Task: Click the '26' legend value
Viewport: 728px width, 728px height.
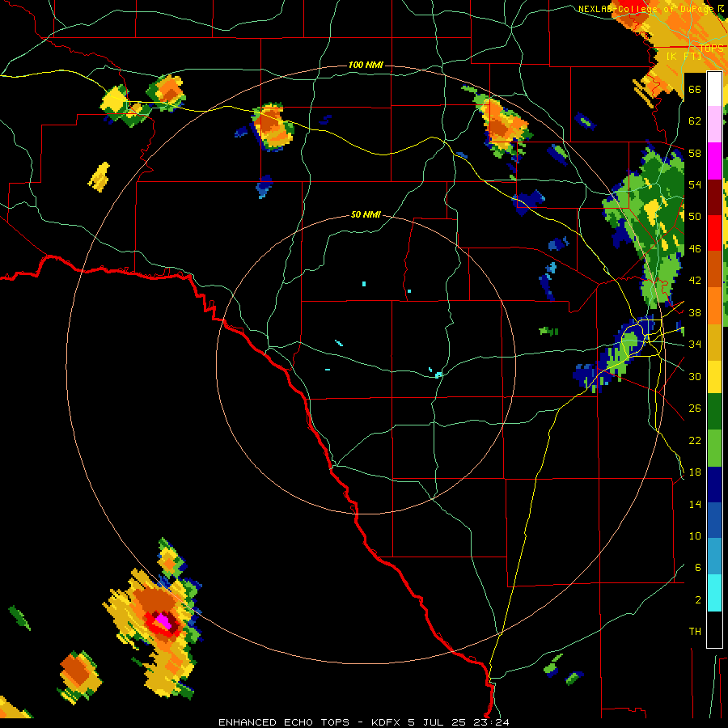Action: [695, 408]
